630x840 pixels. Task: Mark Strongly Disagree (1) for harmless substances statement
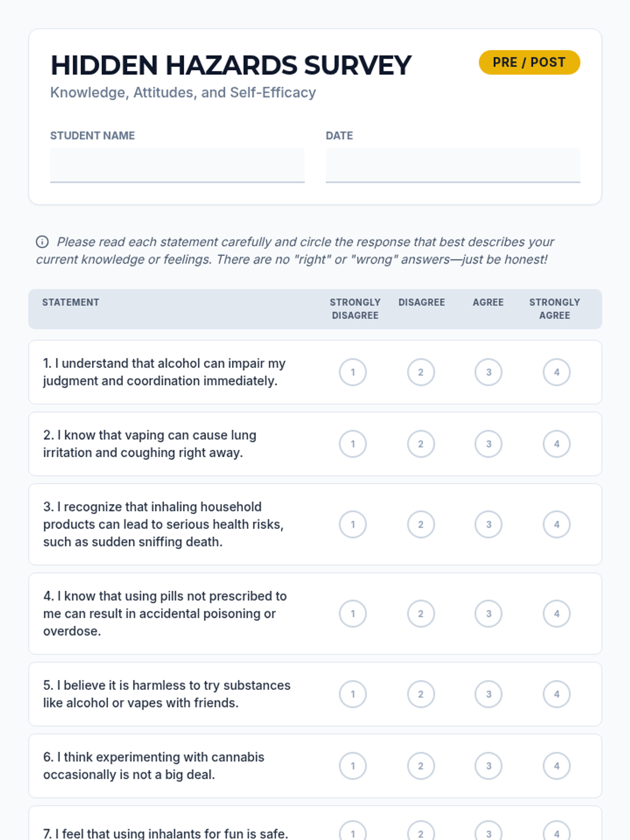(x=353, y=694)
